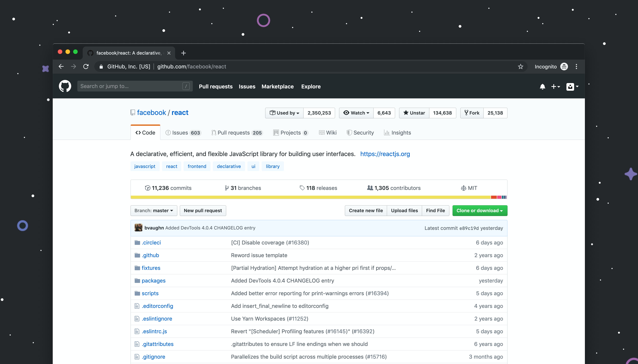This screenshot has height=364, width=638.
Task: Expand the Branch master dropdown
Action: [x=154, y=210]
